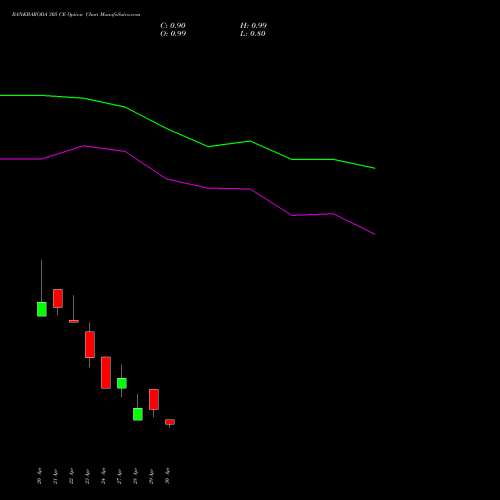Click the '24' date label on x-axis
500x500 pixels.
(104, 477)
